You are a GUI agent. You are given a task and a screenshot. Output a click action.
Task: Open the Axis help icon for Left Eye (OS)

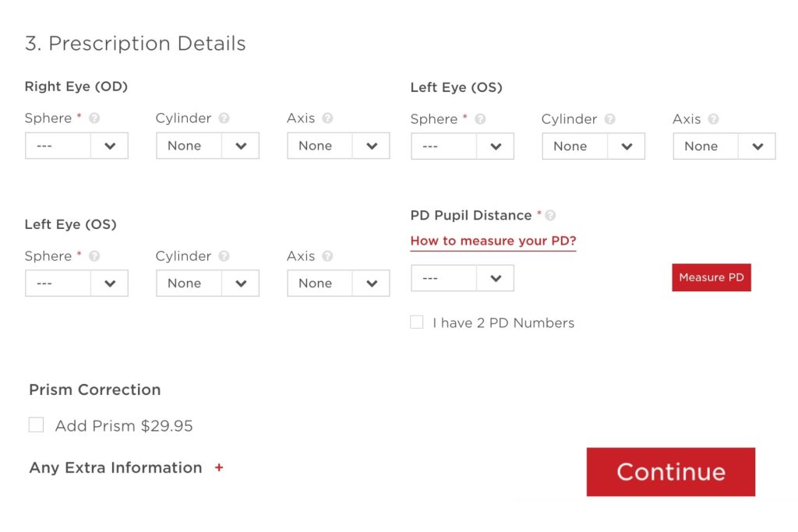(713, 119)
